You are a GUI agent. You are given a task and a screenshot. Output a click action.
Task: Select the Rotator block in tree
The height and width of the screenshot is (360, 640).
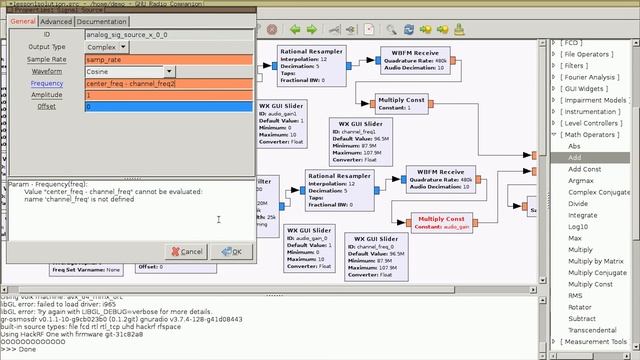(580, 307)
